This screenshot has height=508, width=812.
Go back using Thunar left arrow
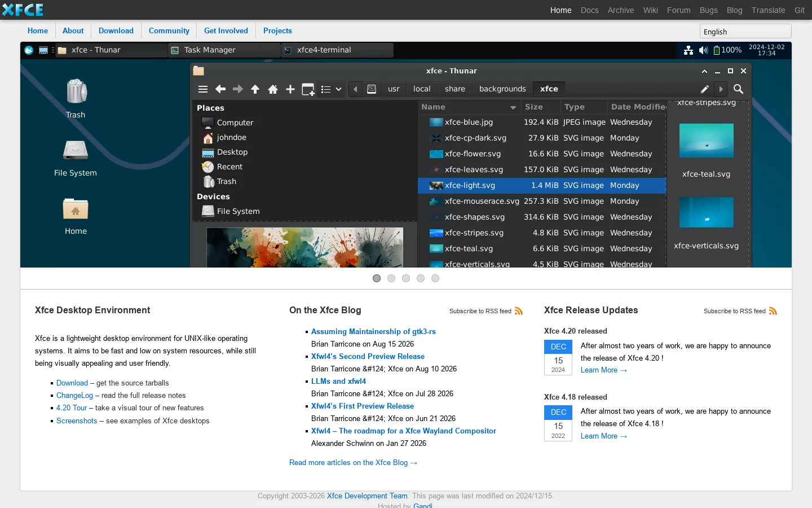tap(220, 89)
